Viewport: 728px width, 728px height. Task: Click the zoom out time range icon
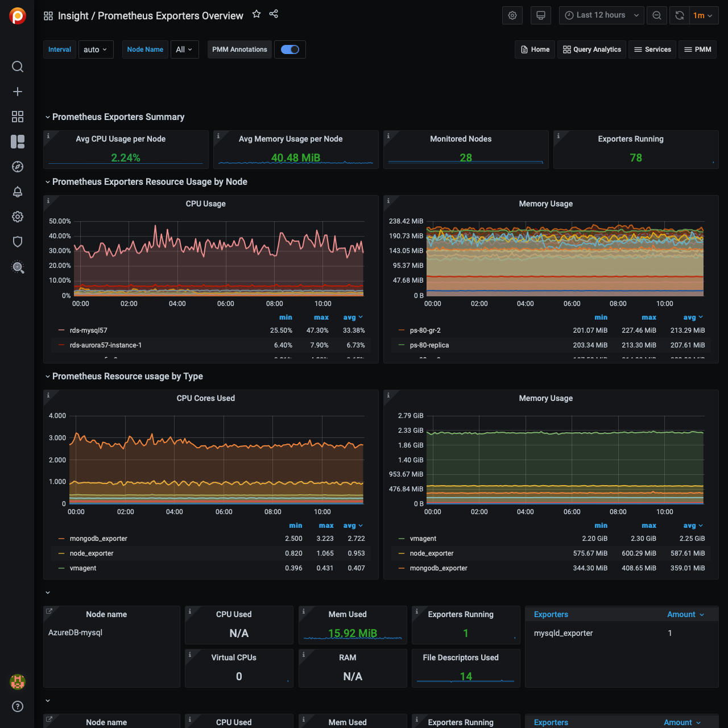tap(657, 15)
